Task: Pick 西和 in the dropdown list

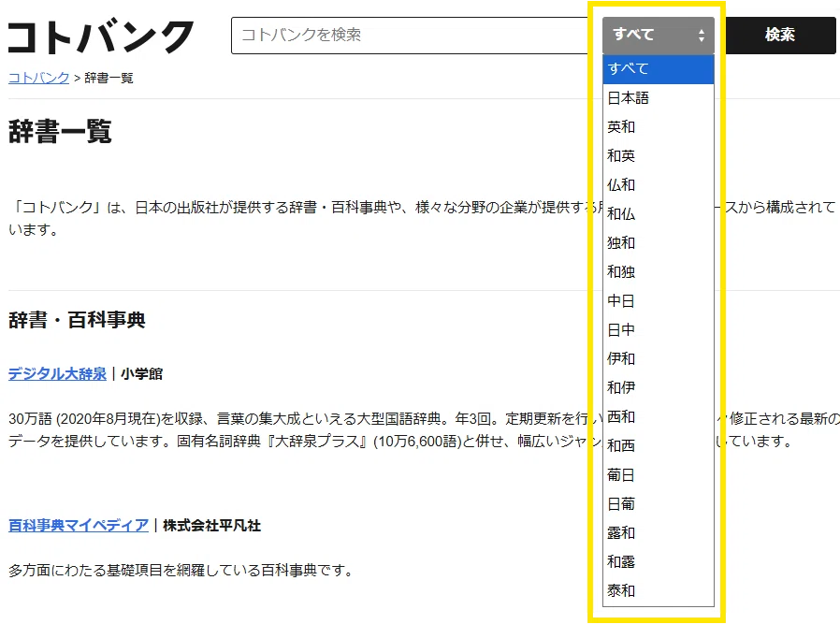Action: click(x=659, y=416)
